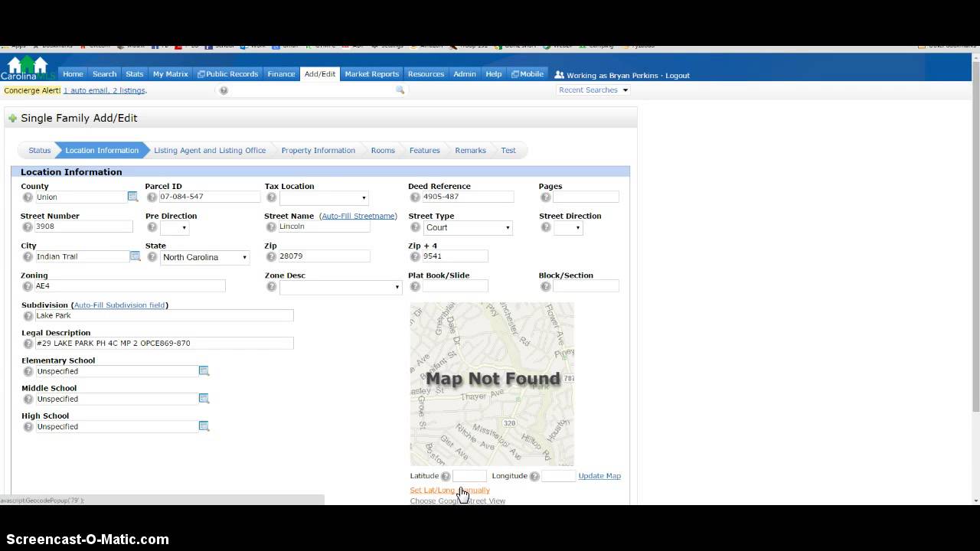Click help icon beside Plat Book/Slide
Viewport: 980px width, 551px height.
coord(415,287)
